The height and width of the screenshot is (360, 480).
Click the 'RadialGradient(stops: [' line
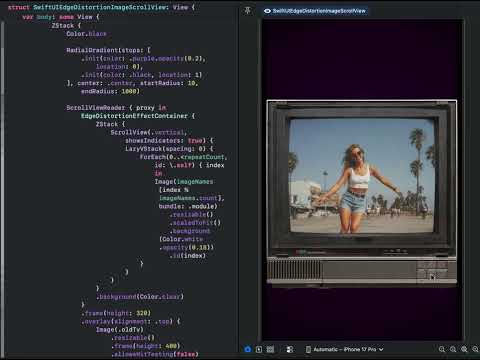point(108,50)
